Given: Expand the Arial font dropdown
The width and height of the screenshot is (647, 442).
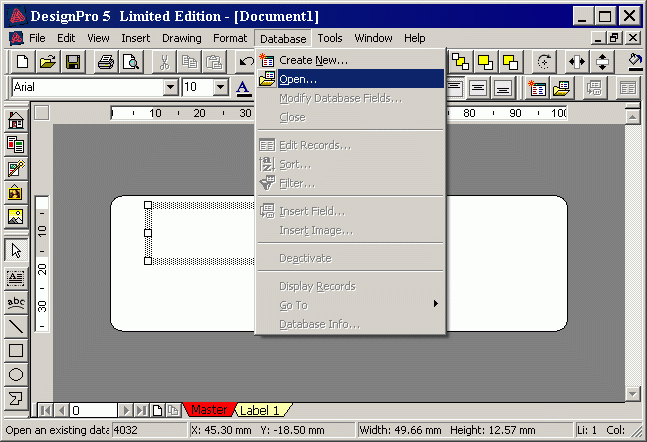Looking at the screenshot, I should 170,87.
